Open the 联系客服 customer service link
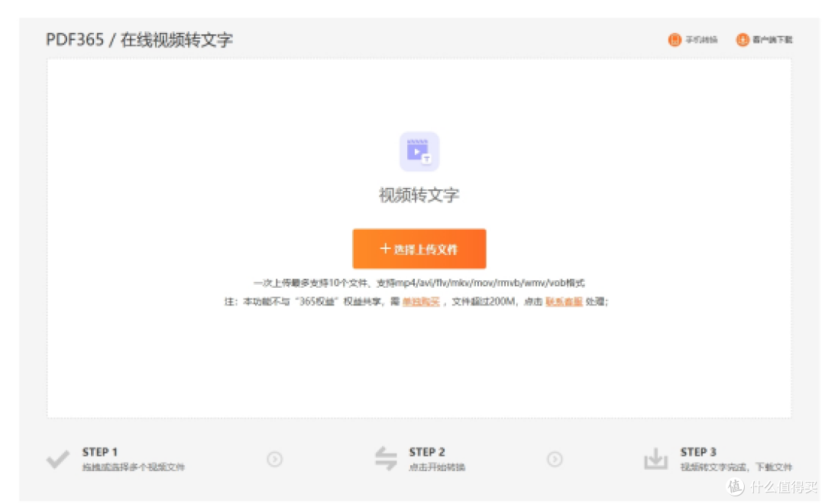This screenshot has width=825, height=504. (564, 302)
